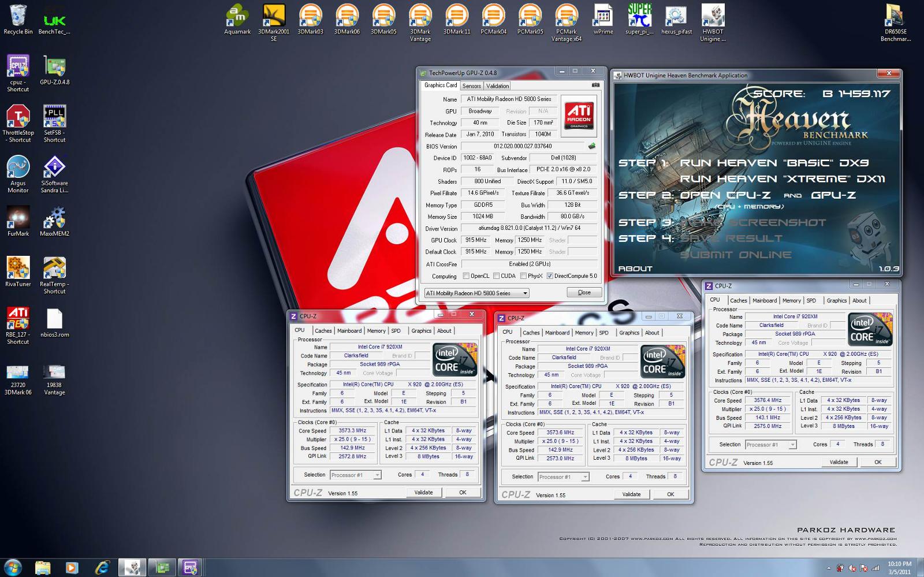Launch 3DMark2001 SE from the desktop

tap(274, 23)
